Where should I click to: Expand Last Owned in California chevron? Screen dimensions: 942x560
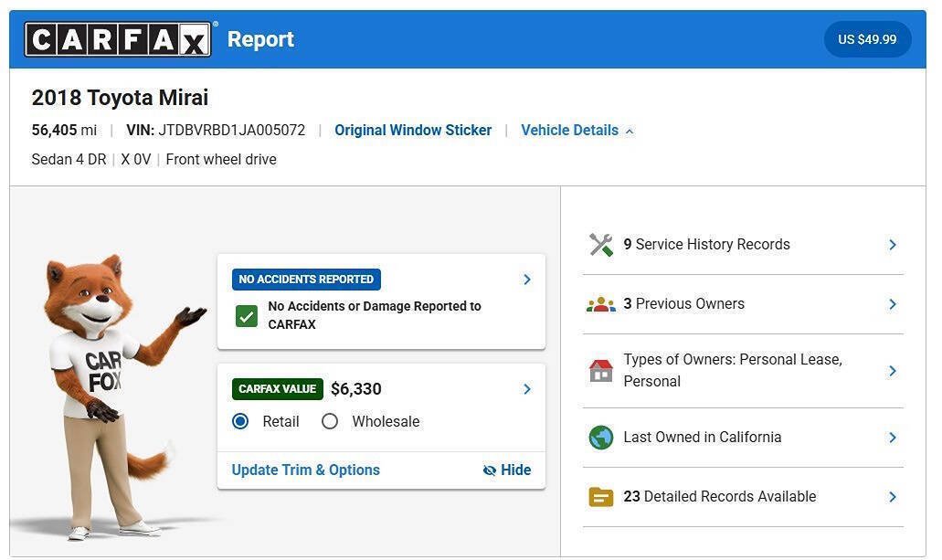click(893, 438)
